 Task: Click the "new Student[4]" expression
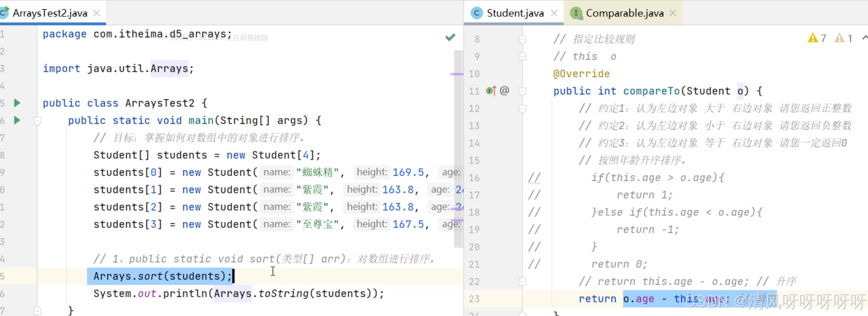(x=271, y=155)
